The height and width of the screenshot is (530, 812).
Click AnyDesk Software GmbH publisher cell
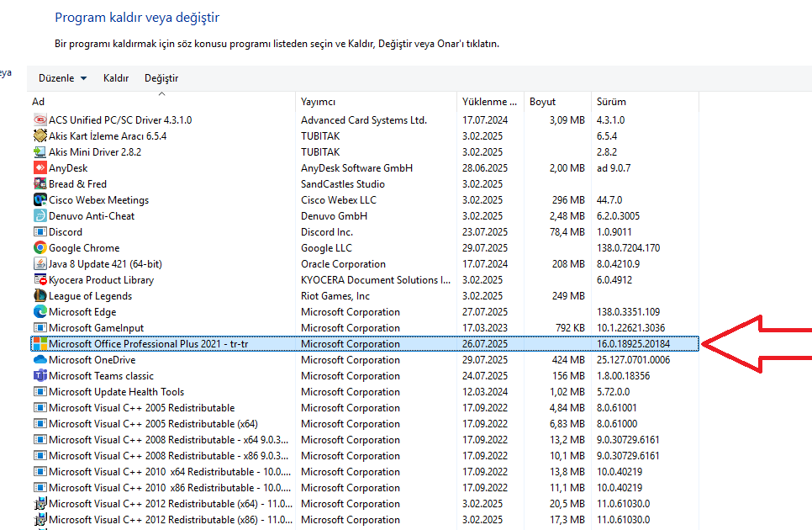point(356,168)
